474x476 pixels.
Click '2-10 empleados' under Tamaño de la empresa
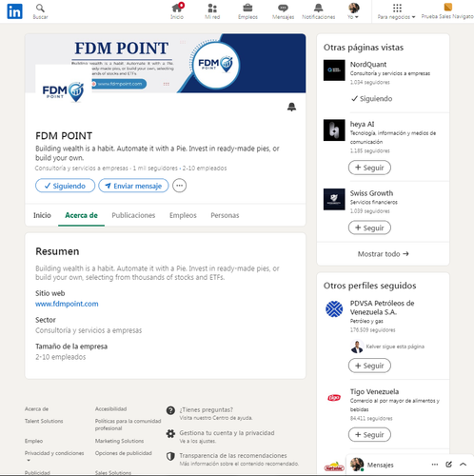coord(61,357)
